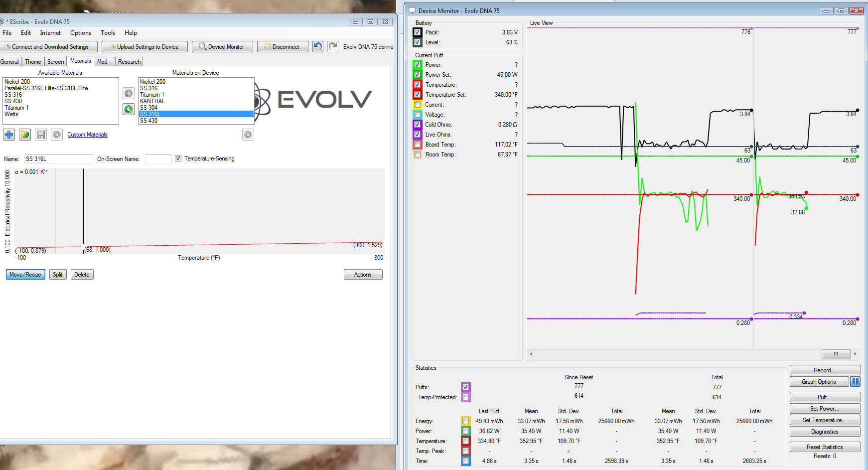Pause the live graph with blue pause icon
Screen dimensions: 868x470
pyautogui.click(x=855, y=382)
